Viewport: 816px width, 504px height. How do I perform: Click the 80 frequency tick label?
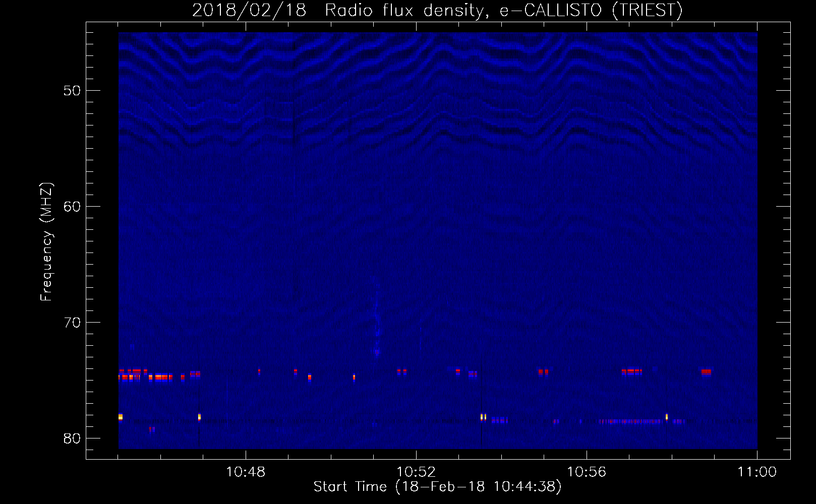tap(72, 438)
